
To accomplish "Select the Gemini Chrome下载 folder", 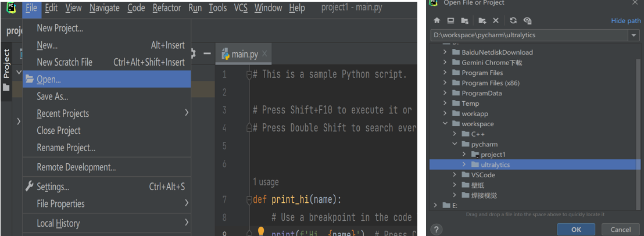I will 492,62.
